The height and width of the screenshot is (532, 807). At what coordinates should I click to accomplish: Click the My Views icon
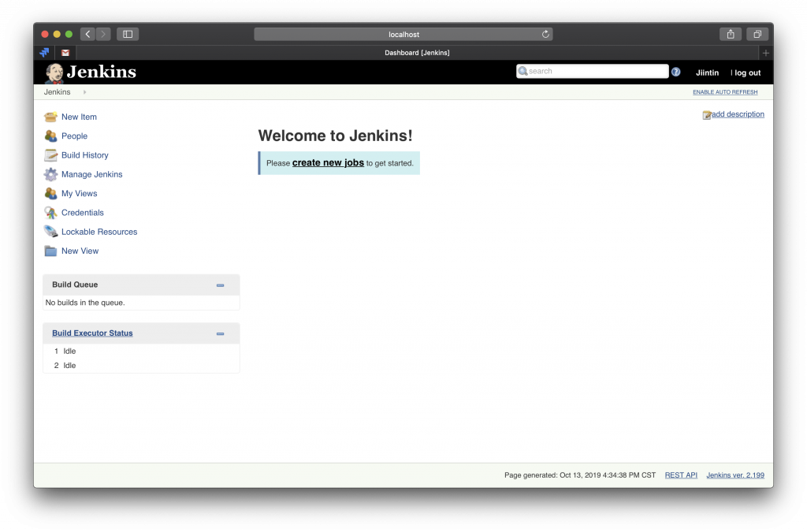point(50,193)
